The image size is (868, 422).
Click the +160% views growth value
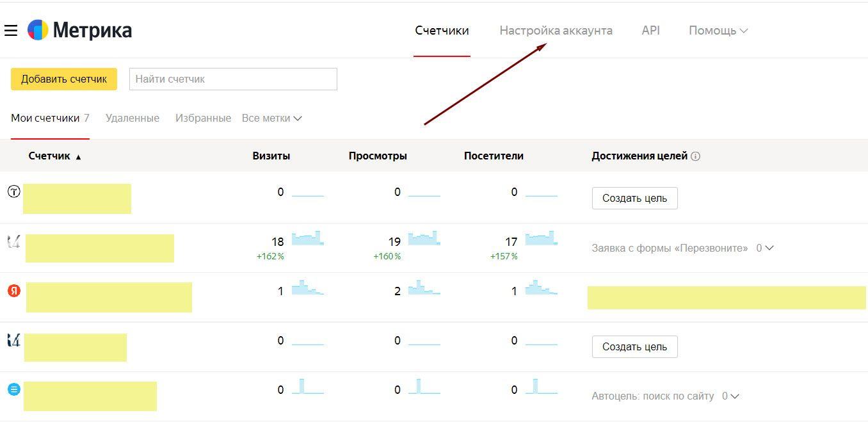387,256
